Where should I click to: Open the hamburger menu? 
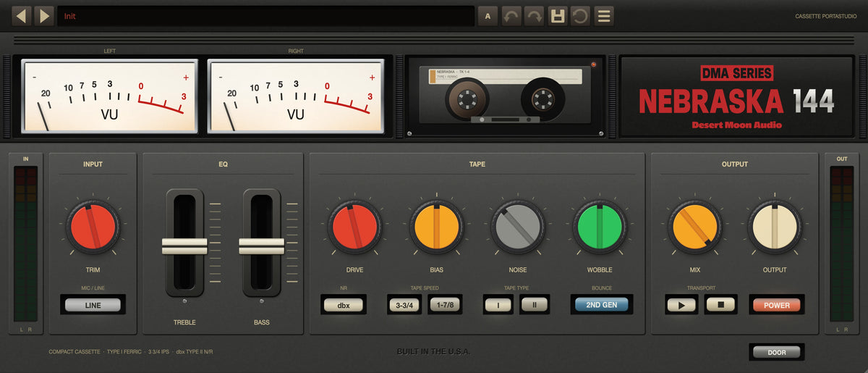pos(604,16)
